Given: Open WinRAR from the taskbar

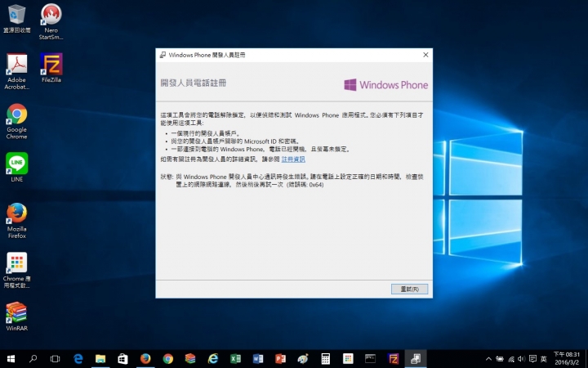Looking at the screenshot, I should pos(190,359).
